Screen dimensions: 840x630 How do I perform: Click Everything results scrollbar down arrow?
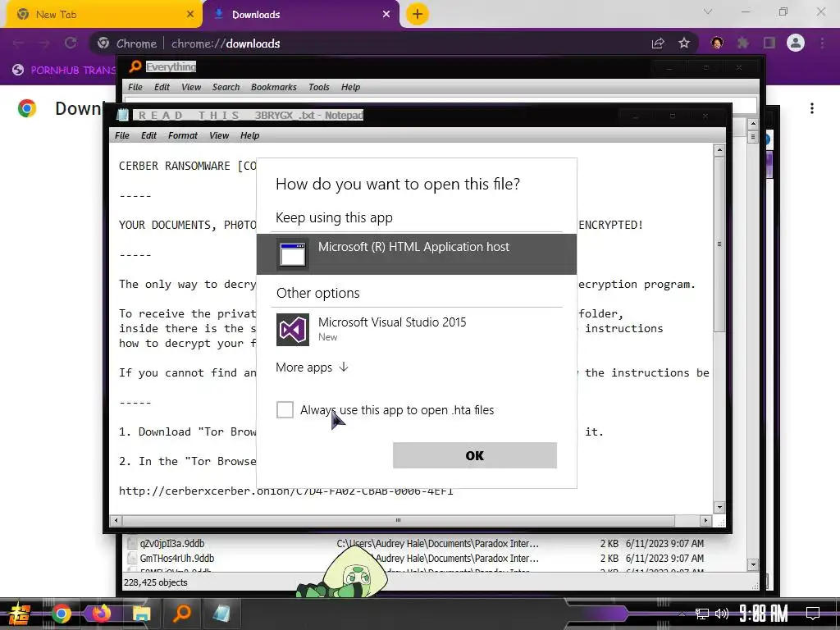point(753,564)
